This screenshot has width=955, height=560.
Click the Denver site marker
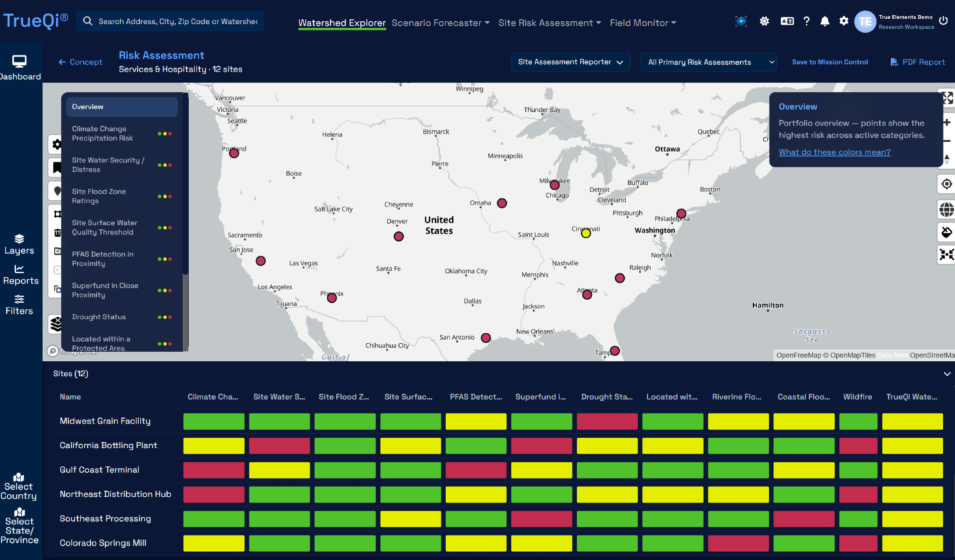click(x=398, y=237)
